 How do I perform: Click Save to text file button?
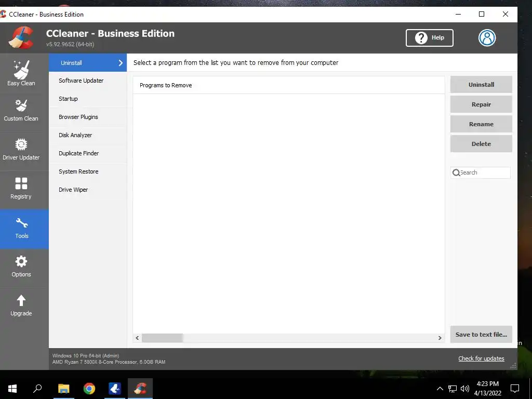click(x=481, y=334)
